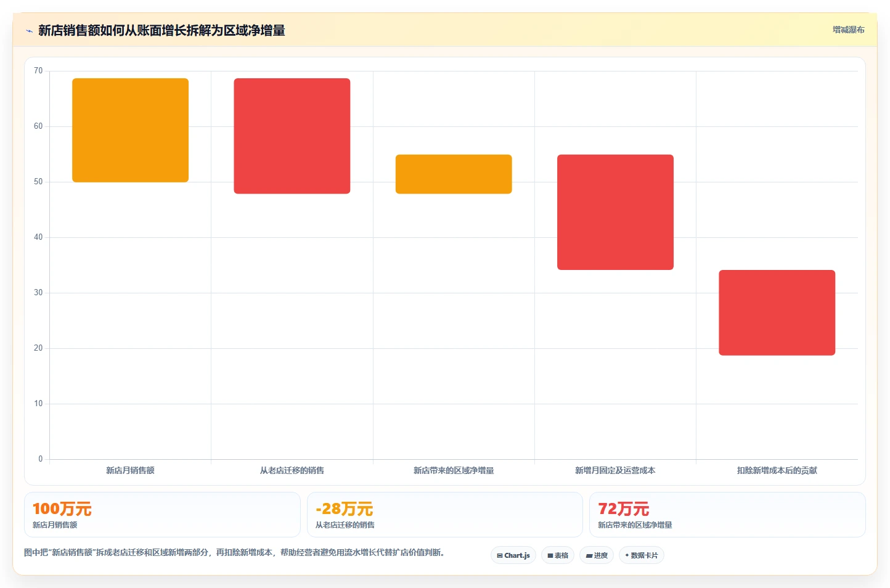Screen dimensions: 890x588
Task: Click the chart title 新店销售额如何从账面增长拆解为区域净增量
Action: pyautogui.click(x=161, y=31)
